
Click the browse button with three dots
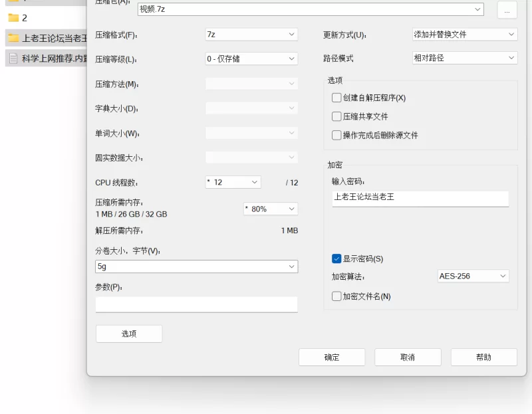[x=507, y=10]
